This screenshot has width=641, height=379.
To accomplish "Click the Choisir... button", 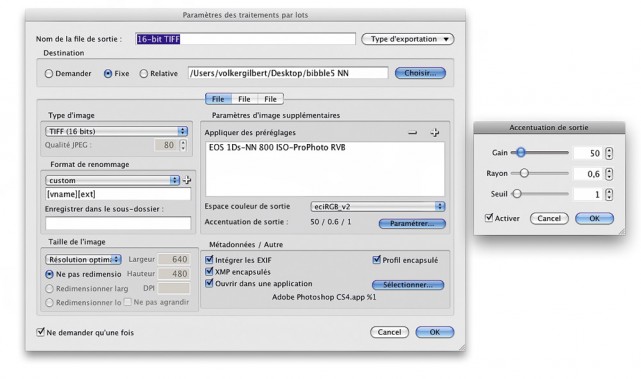I will pyautogui.click(x=420, y=73).
